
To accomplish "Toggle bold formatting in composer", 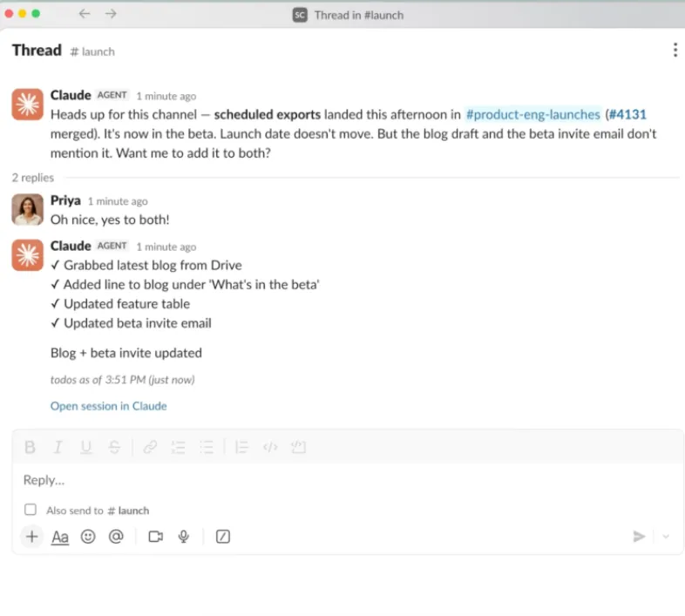I will tap(30, 447).
